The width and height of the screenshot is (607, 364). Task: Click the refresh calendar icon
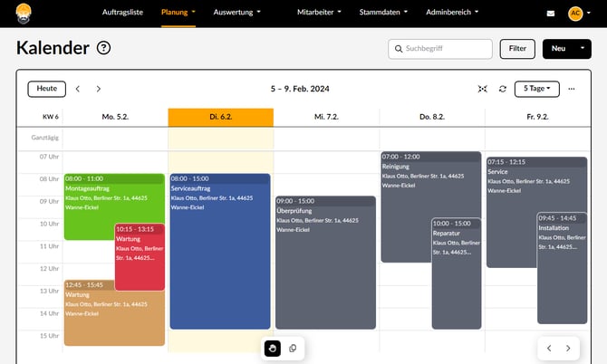(x=503, y=89)
